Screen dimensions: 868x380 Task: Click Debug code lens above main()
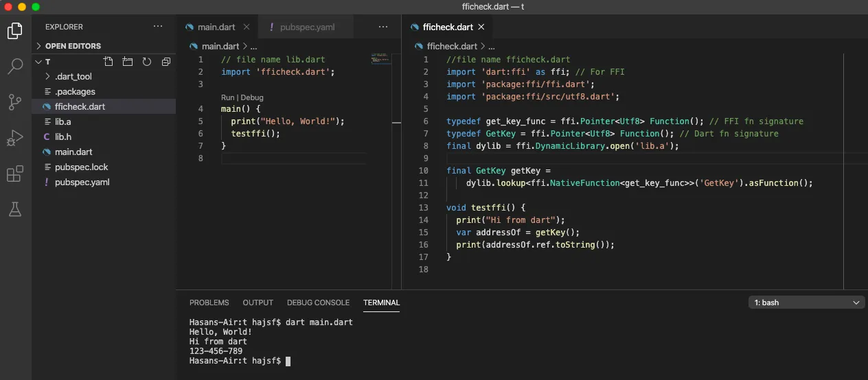tap(252, 97)
